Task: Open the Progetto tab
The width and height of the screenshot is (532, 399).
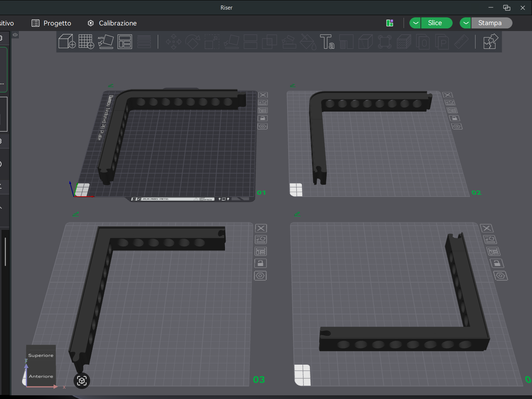Action: tap(51, 23)
